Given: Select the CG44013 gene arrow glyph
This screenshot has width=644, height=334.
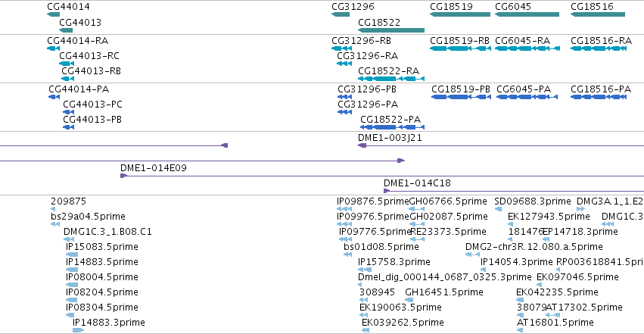Looking at the screenshot, I should [x=66, y=30].
